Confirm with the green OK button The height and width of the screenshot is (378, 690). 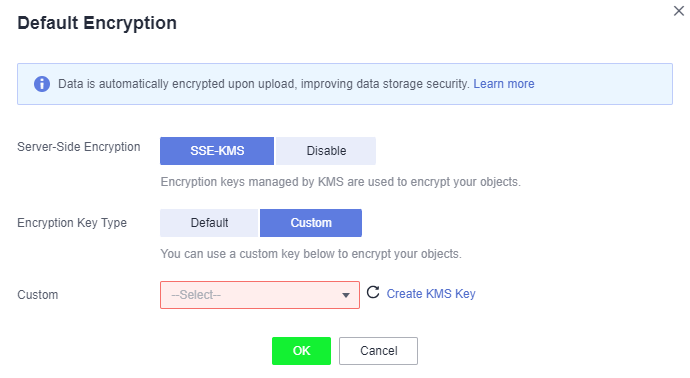(301, 351)
